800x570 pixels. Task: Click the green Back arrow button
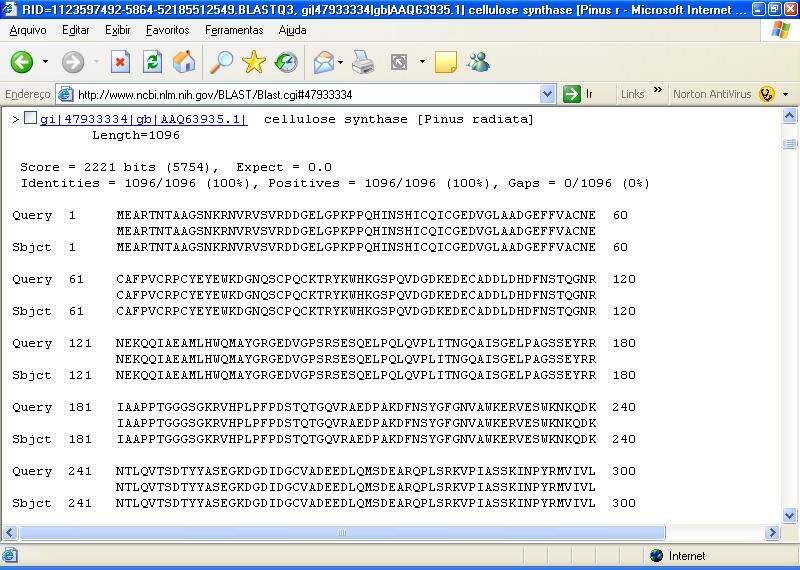pyautogui.click(x=22, y=62)
